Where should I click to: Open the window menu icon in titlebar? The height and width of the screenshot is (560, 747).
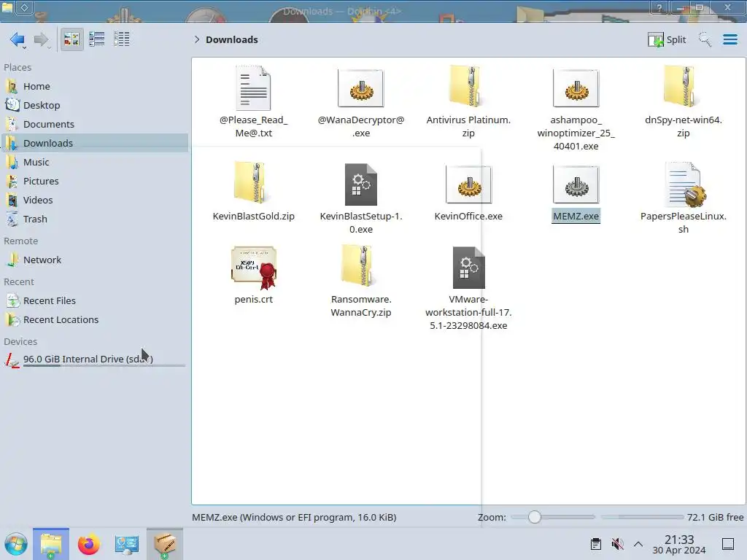[x=7, y=7]
